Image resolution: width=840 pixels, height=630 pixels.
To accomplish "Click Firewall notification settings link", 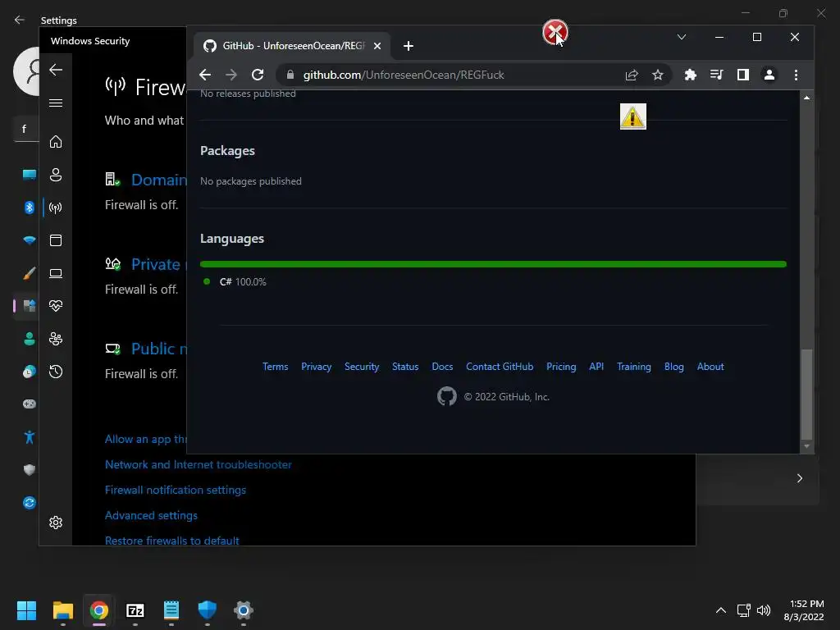I will [x=176, y=490].
